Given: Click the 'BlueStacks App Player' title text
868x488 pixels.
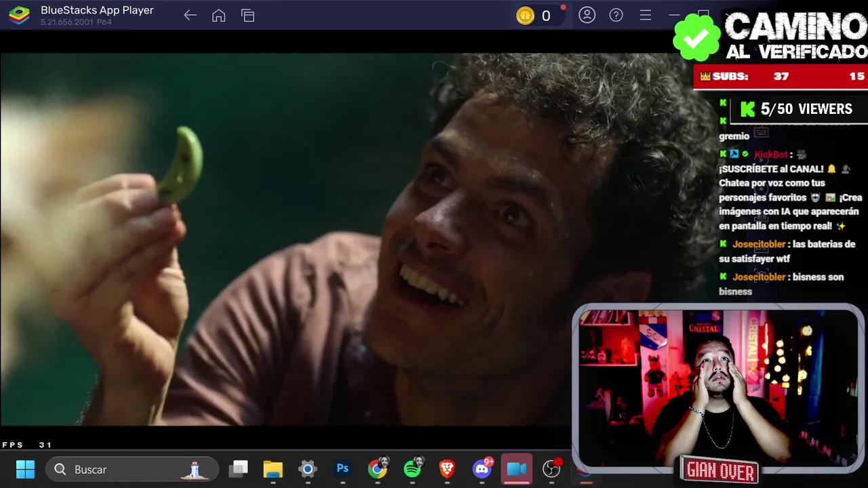Looking at the screenshot, I should tap(97, 10).
